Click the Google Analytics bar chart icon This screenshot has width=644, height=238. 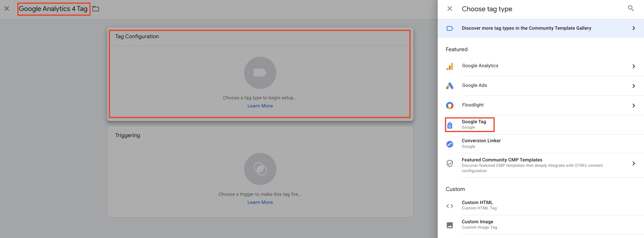[x=450, y=66]
